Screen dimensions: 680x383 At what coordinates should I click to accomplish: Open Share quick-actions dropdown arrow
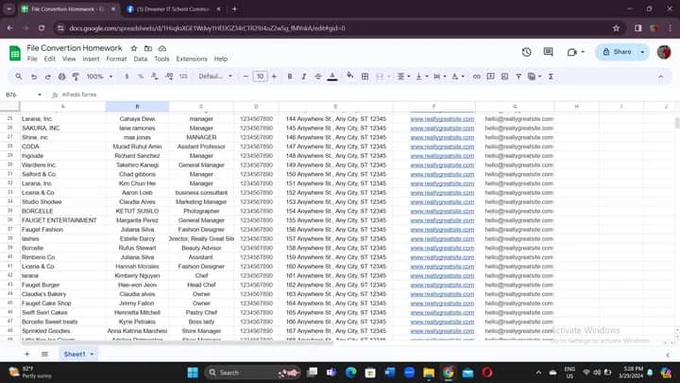[x=643, y=52]
